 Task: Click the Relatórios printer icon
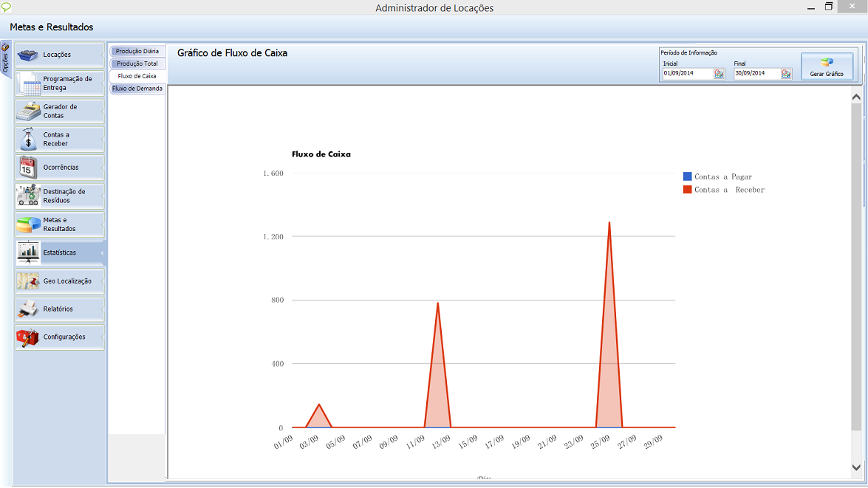click(x=28, y=309)
